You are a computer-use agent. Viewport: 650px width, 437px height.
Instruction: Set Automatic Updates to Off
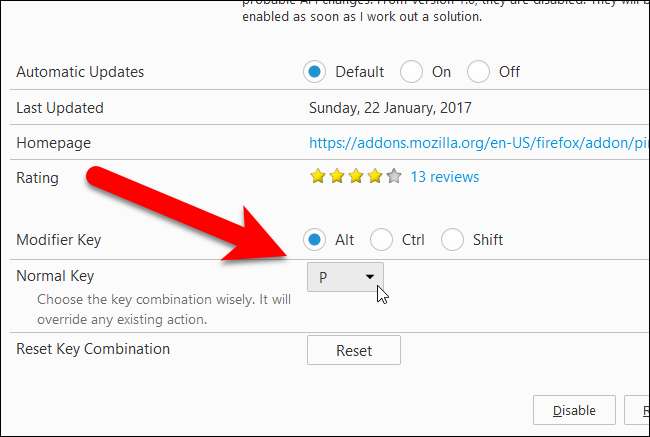(478, 72)
